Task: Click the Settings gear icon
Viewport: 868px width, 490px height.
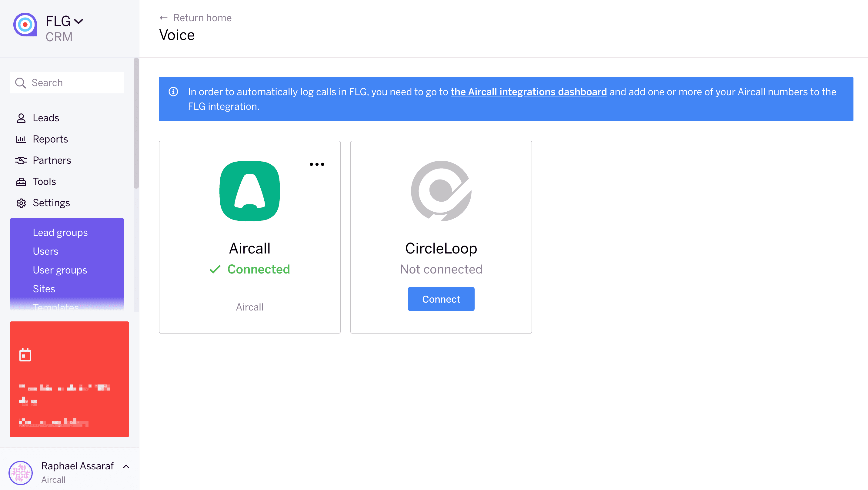Action: click(21, 203)
